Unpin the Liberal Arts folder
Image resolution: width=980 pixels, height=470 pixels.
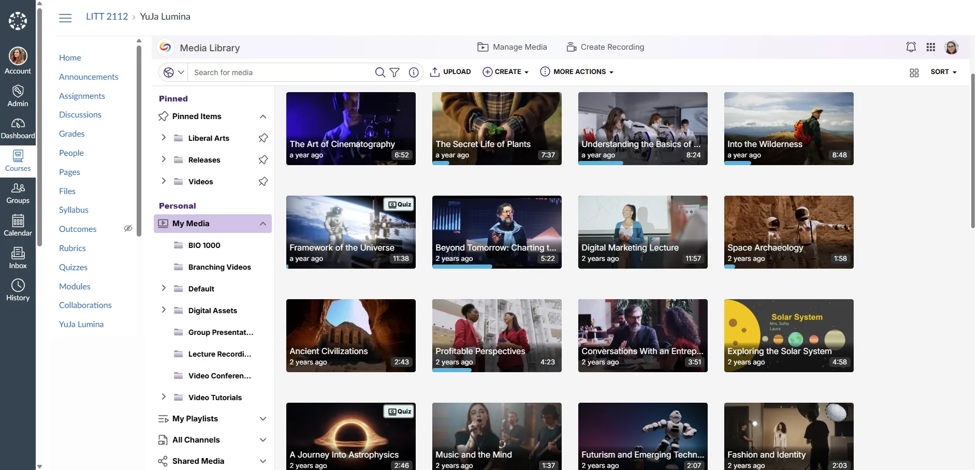263,138
